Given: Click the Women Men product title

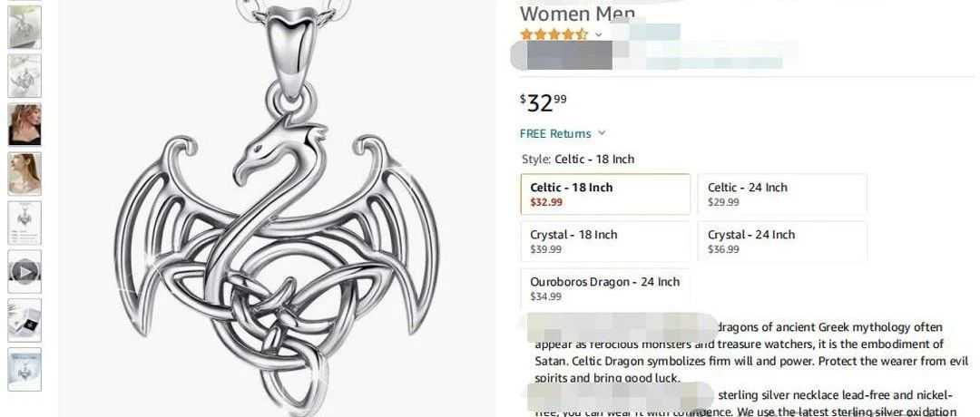Looking at the screenshot, I should (x=577, y=13).
